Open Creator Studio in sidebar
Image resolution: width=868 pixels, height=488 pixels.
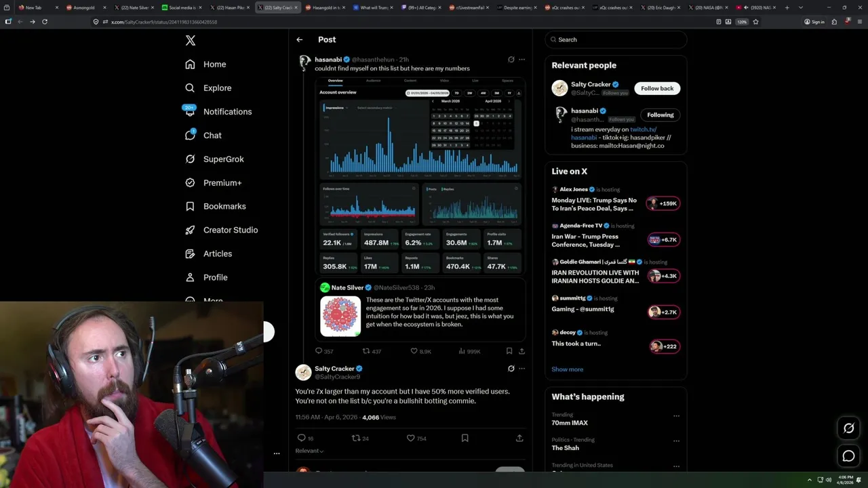point(221,230)
